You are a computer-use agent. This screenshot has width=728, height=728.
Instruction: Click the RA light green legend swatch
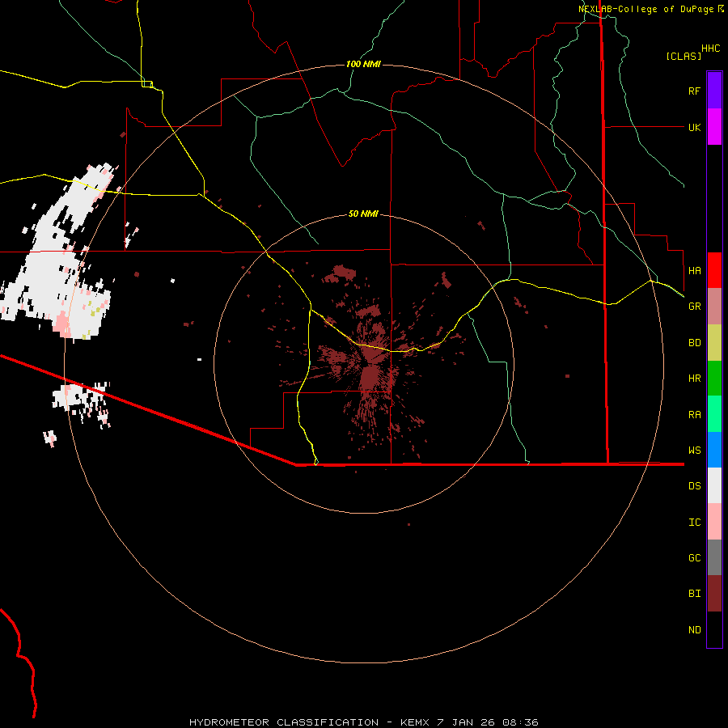click(714, 414)
